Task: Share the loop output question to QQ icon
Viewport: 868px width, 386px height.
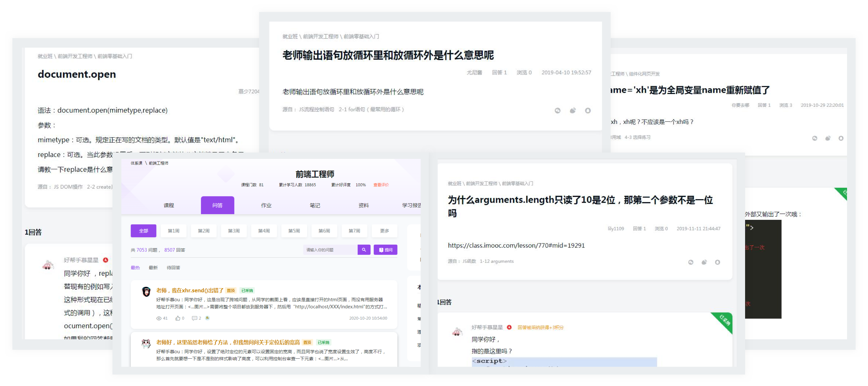Action: 588,111
